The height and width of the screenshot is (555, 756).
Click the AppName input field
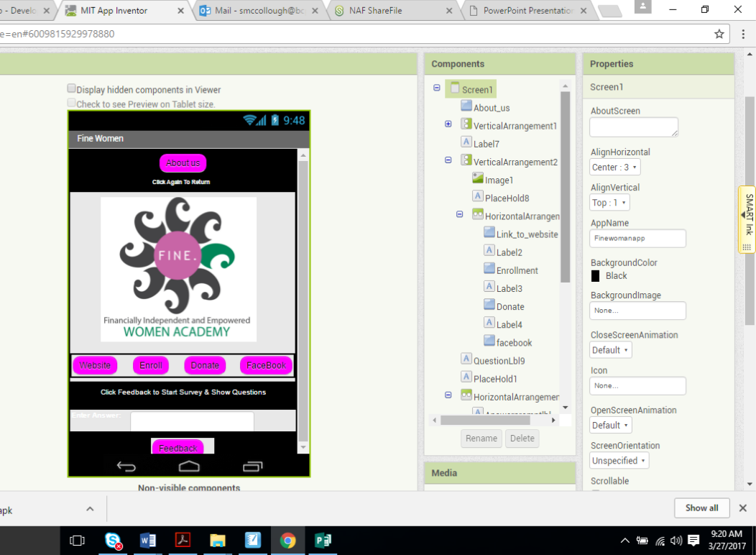click(x=637, y=239)
